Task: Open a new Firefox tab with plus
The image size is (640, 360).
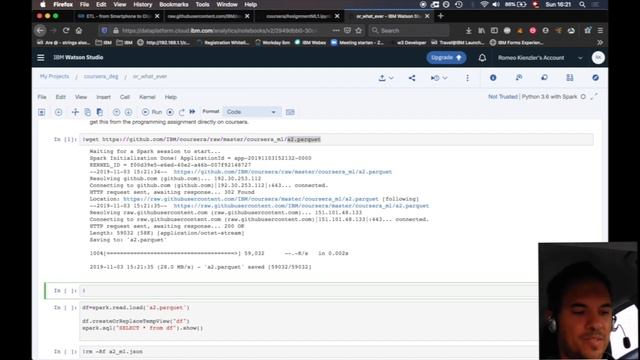Action: coord(440,16)
